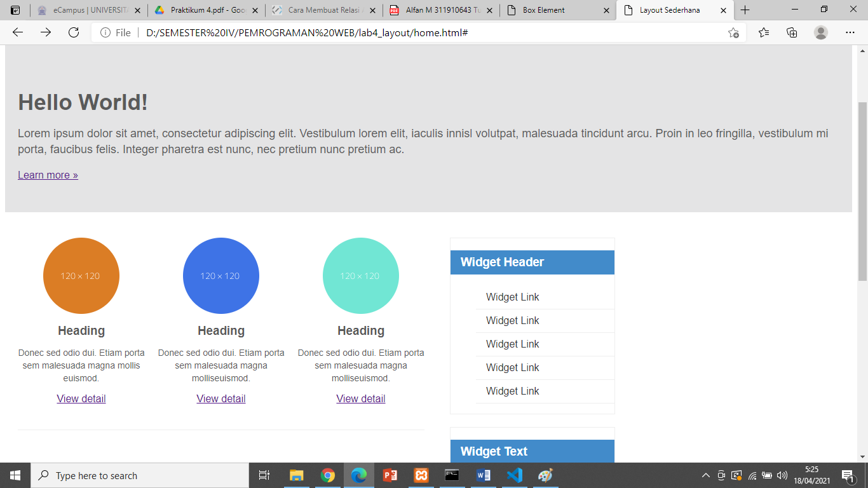This screenshot has width=868, height=488.
Task: Open XAMPP from taskbar
Action: point(421,475)
